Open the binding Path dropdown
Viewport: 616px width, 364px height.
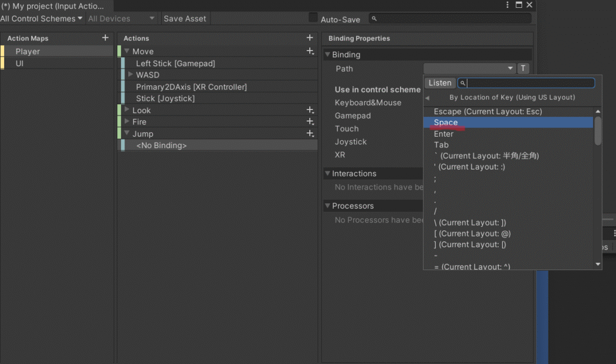[469, 69]
